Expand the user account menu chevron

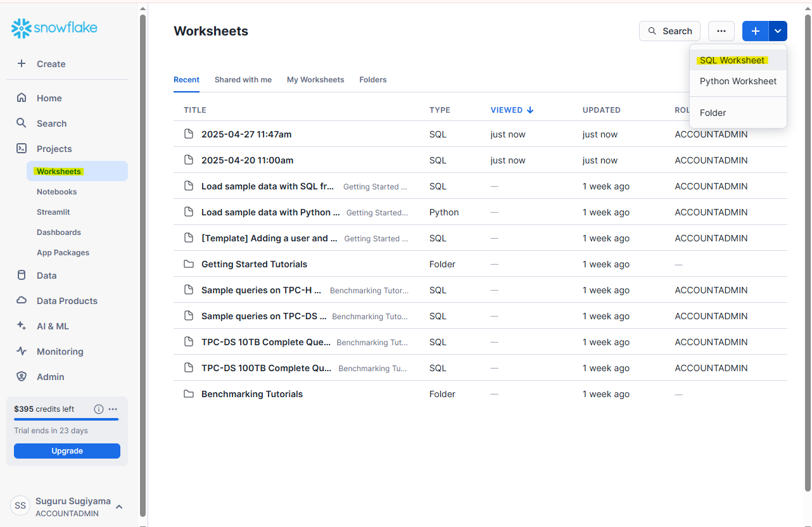119,506
